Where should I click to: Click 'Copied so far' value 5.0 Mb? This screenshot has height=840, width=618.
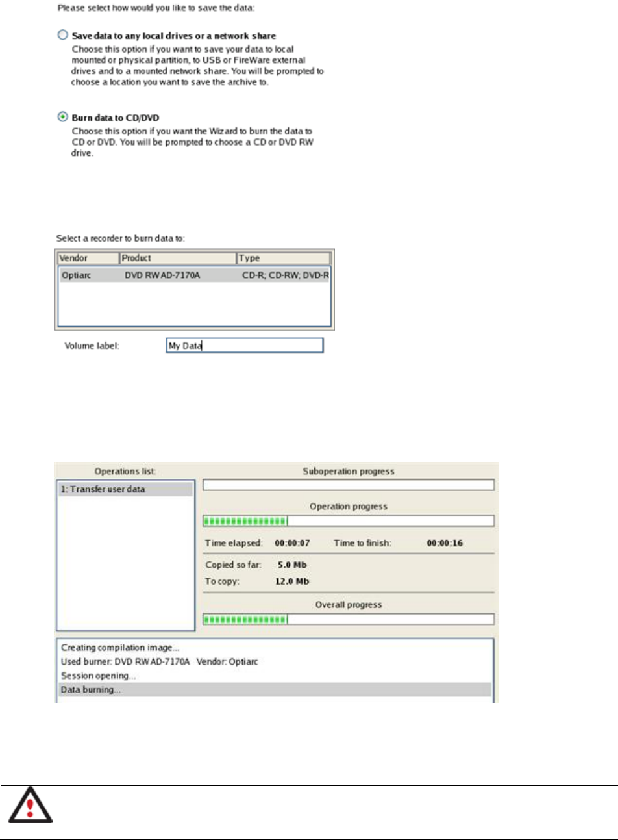tap(292, 565)
